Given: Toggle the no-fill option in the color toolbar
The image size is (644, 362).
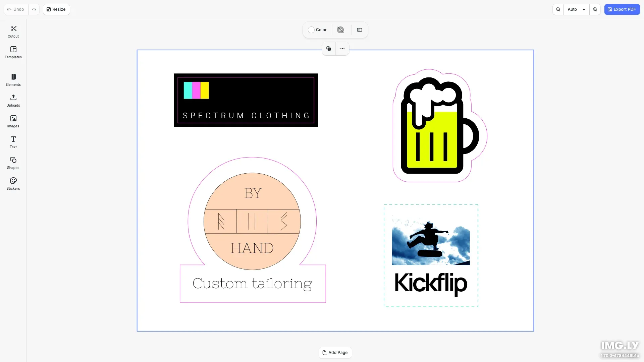Looking at the screenshot, I should 340,30.
